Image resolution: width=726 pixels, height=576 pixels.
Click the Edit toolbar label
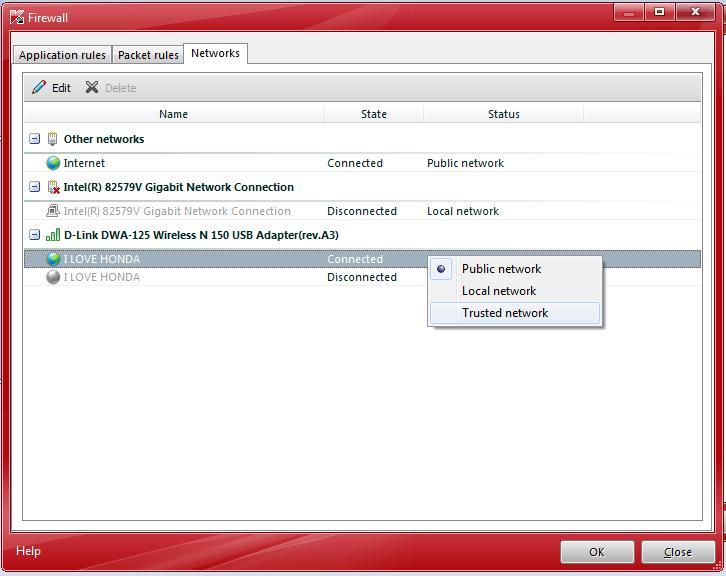[x=61, y=88]
